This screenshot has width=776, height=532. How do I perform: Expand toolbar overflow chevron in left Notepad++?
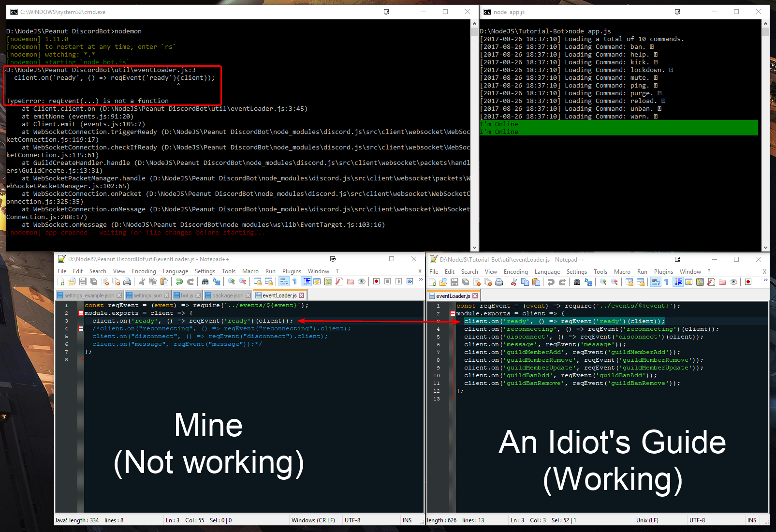point(421,280)
